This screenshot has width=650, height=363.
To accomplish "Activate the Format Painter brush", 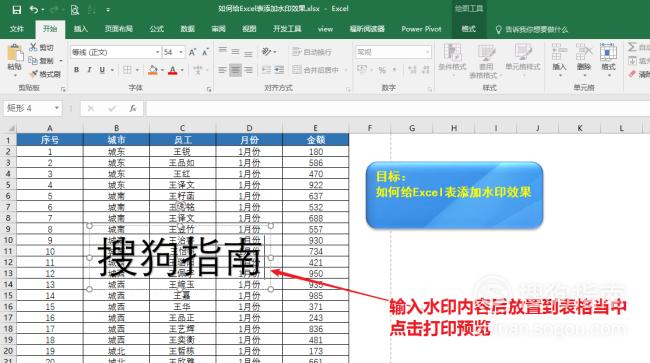I will [x=45, y=74].
